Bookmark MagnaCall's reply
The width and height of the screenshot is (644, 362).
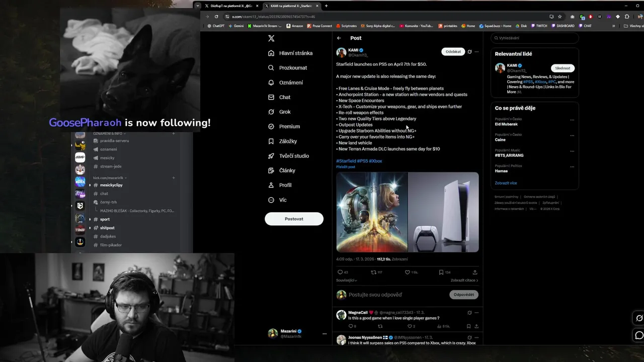[468, 326]
